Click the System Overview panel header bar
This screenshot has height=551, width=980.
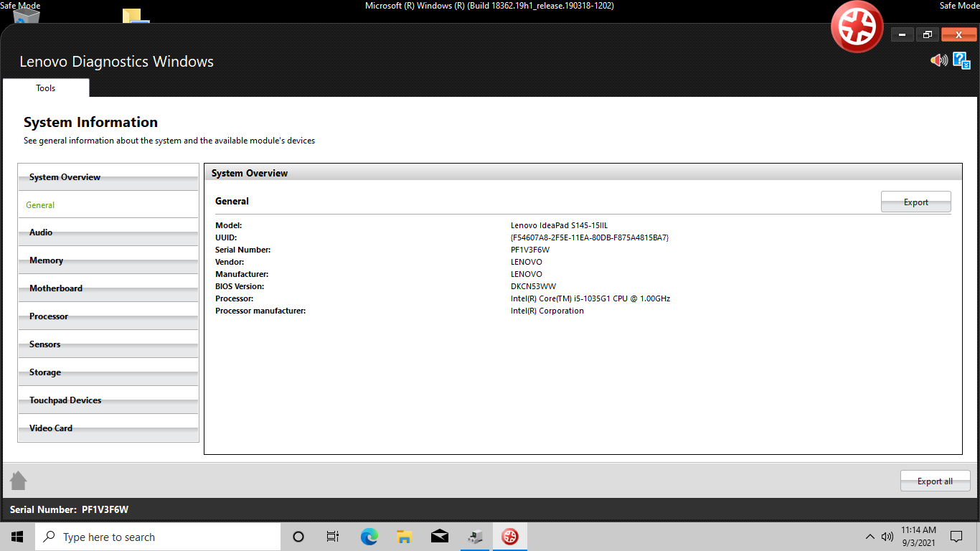coord(583,173)
